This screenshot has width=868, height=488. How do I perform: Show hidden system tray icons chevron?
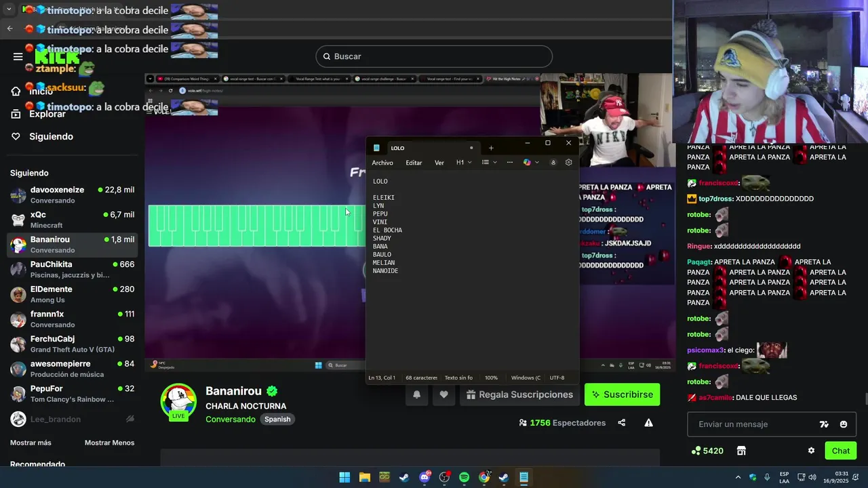(738, 477)
